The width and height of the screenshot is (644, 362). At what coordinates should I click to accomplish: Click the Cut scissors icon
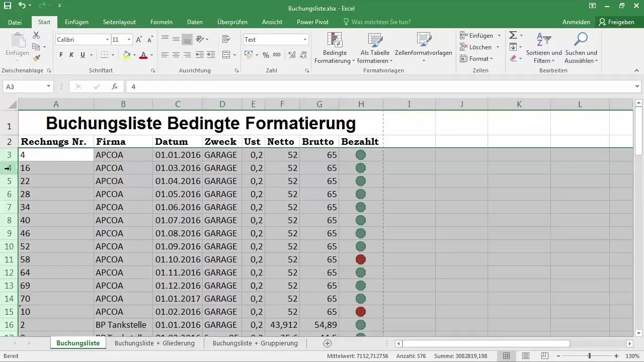[36, 35]
